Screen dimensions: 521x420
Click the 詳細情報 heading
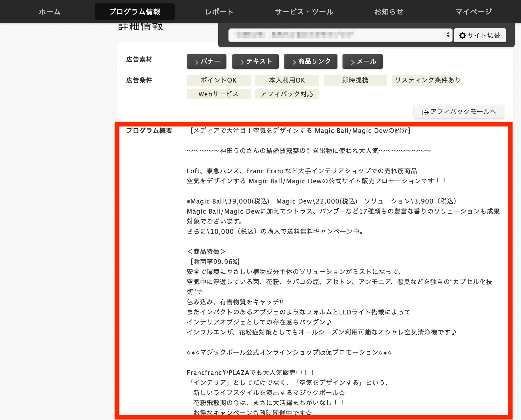pos(140,27)
